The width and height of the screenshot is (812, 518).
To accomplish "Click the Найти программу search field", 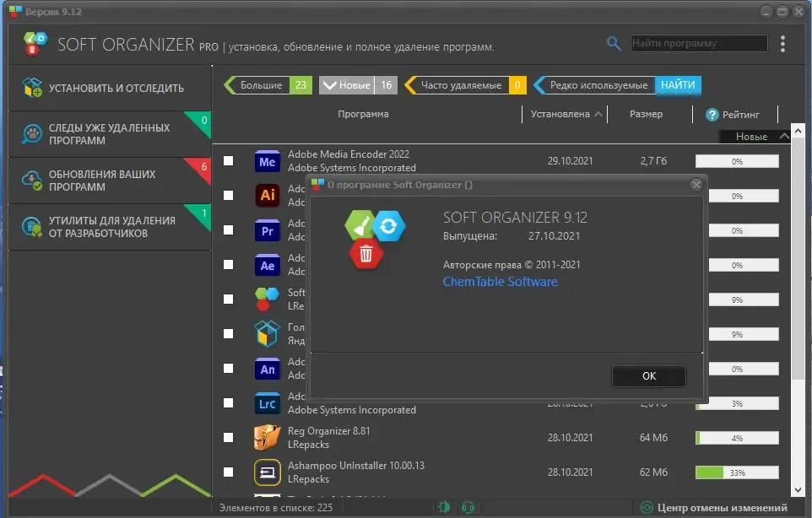I will (x=699, y=44).
